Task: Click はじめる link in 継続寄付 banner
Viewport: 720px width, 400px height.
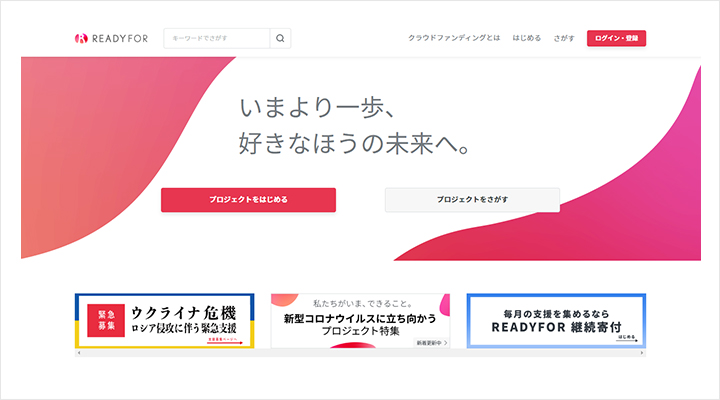Action: point(627,340)
